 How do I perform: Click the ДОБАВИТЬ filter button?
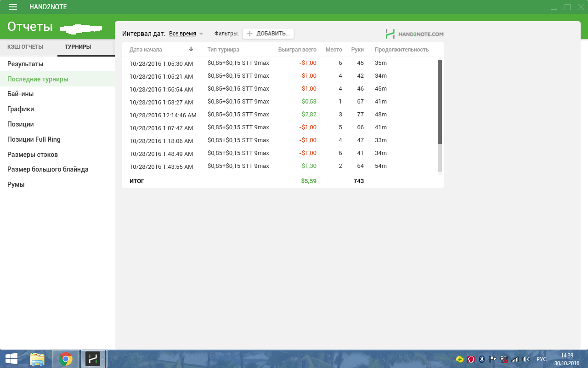tap(268, 34)
